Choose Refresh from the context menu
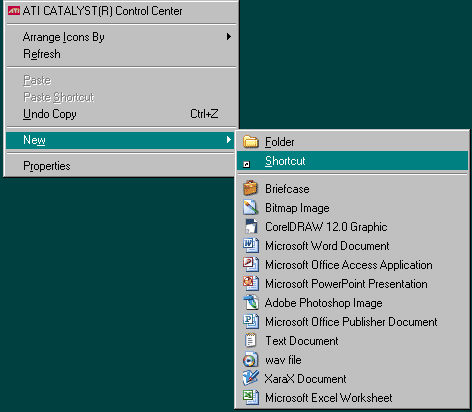Screen dimensions: 472x412 click(121, 54)
